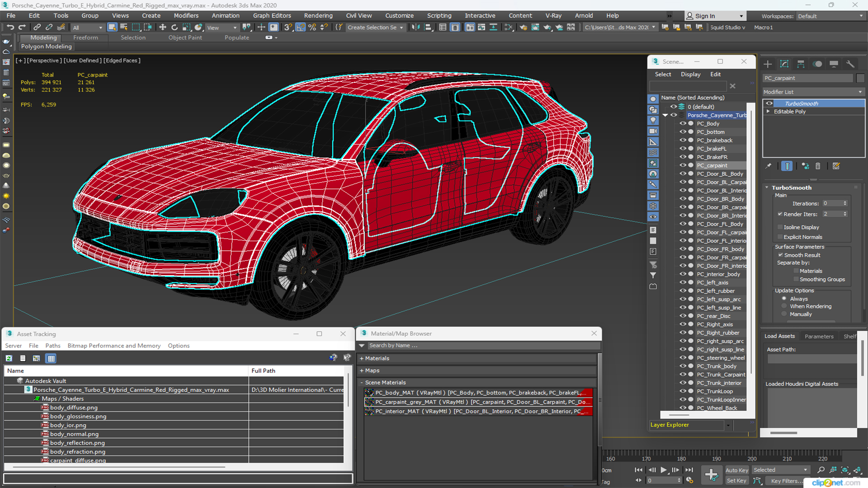
Task: Undo the last action in main toolbar
Action: (10, 28)
